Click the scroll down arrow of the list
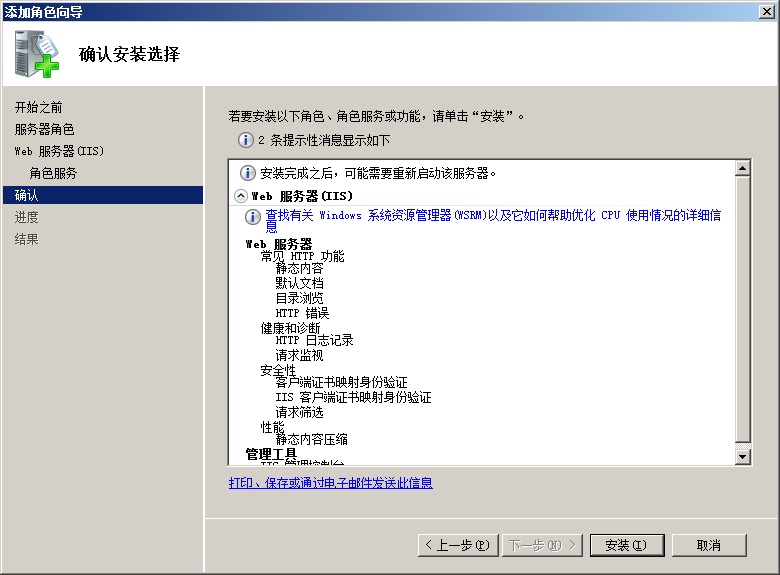This screenshot has width=780, height=575. click(x=742, y=457)
